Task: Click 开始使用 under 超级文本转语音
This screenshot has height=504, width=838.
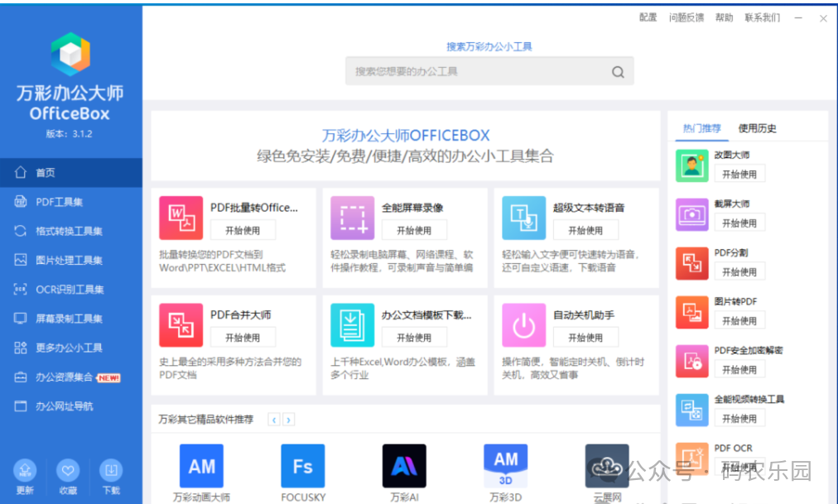Action: 585,230
